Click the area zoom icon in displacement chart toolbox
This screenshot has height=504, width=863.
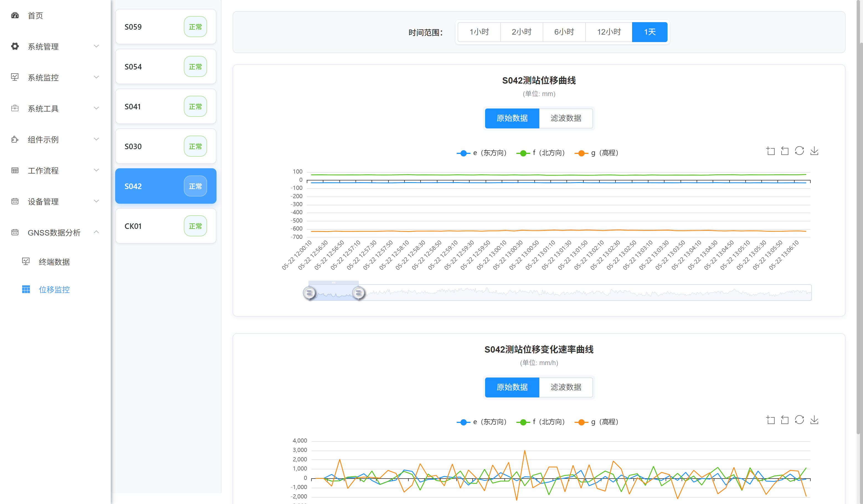coord(770,151)
